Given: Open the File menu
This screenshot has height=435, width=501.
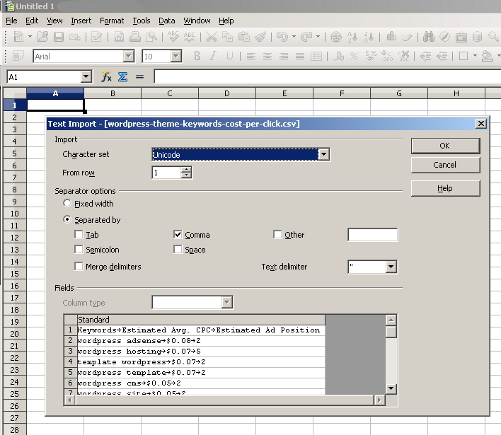Looking at the screenshot, I should coord(11,21).
